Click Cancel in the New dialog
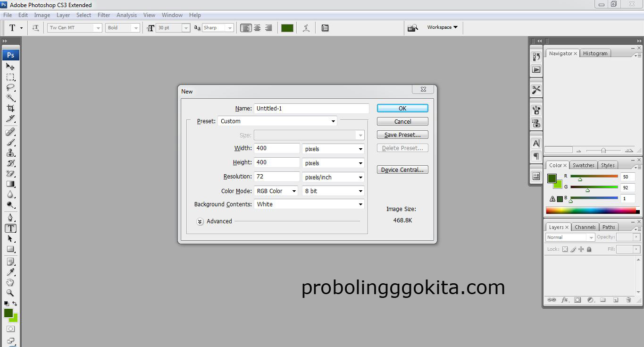Image resolution: width=644 pixels, height=347 pixels. click(402, 121)
